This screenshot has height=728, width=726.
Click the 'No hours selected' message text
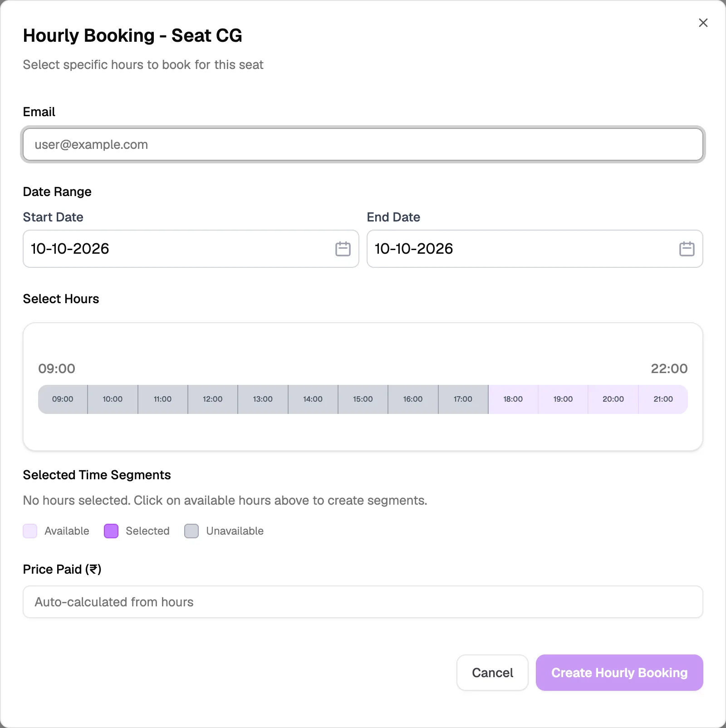(x=225, y=500)
